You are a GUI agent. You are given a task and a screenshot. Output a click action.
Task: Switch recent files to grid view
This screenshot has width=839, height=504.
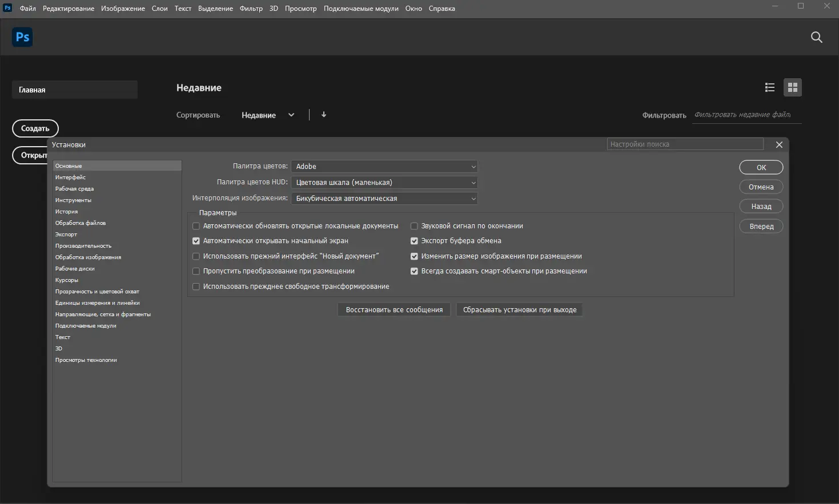pyautogui.click(x=793, y=87)
